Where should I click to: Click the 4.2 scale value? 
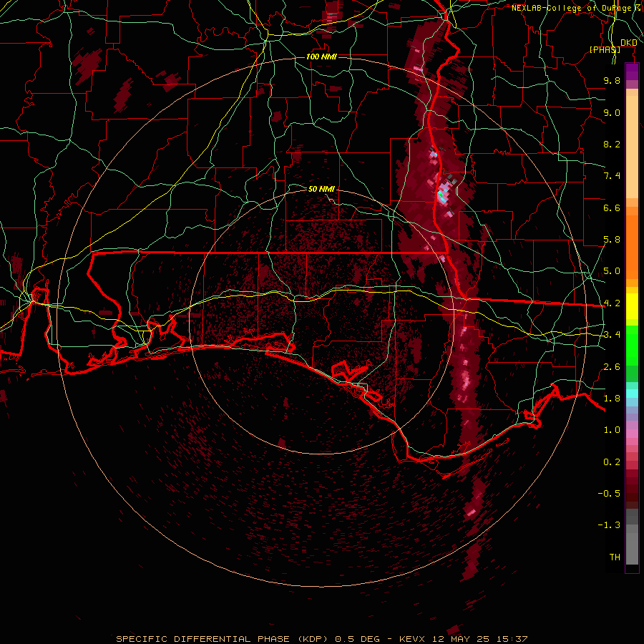click(x=612, y=303)
